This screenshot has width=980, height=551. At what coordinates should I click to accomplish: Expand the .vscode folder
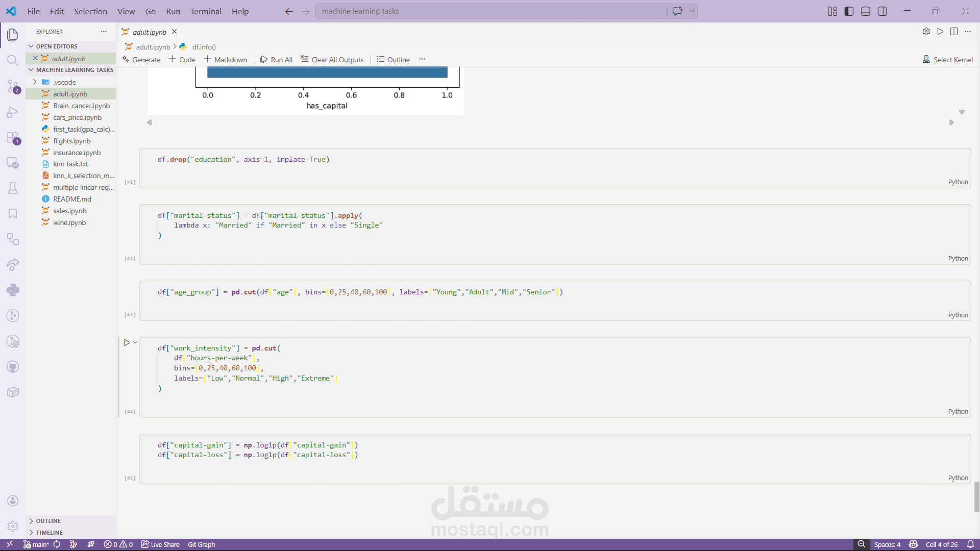pos(35,82)
